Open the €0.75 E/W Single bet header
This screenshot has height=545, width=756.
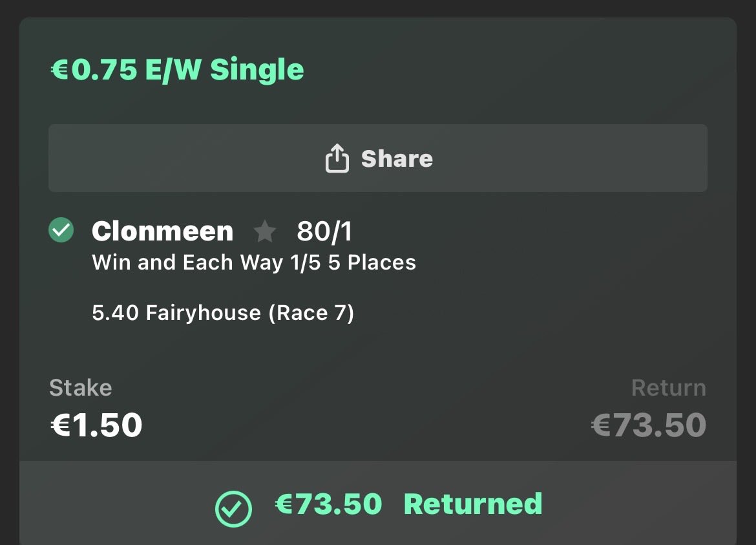click(178, 69)
